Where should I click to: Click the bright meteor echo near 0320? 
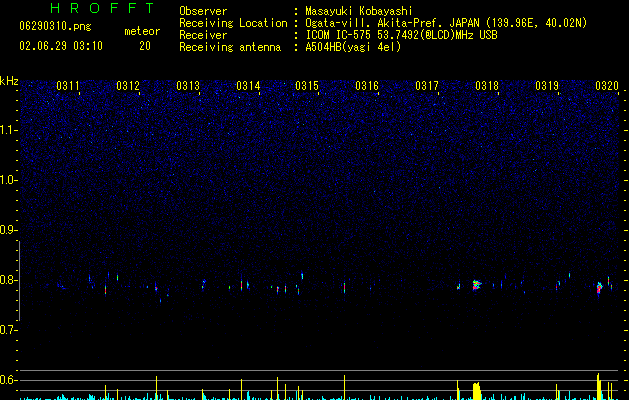pos(599,288)
